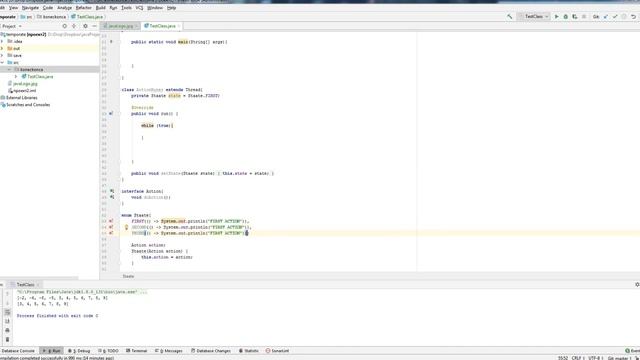
Task: Collapse the selected package under src
Action: [9, 70]
